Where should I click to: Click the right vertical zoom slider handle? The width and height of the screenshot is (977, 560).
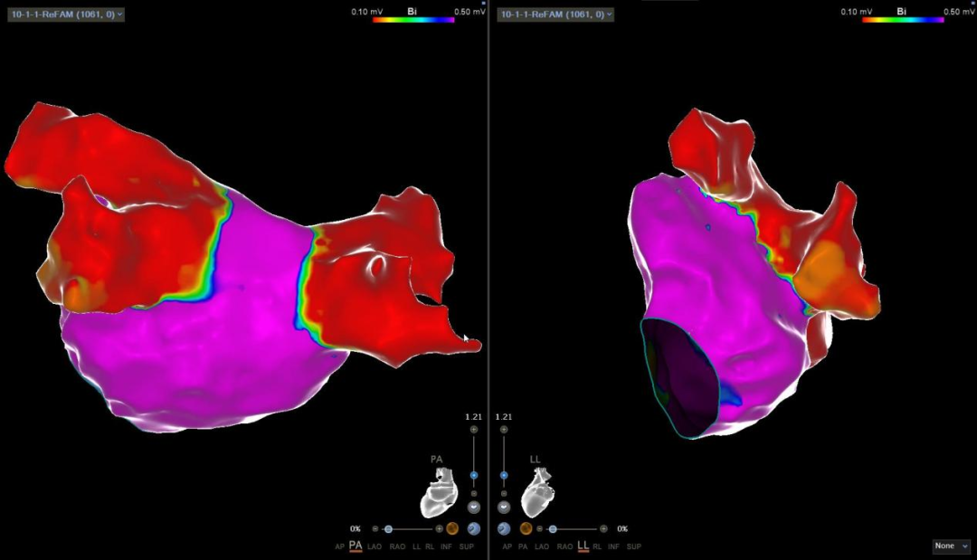pos(504,475)
